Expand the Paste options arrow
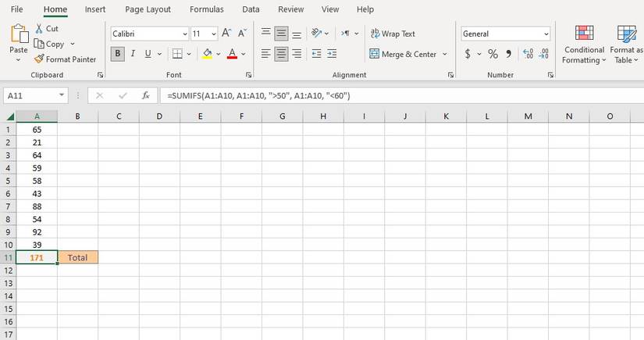The height and width of the screenshot is (340, 644). coord(18,60)
